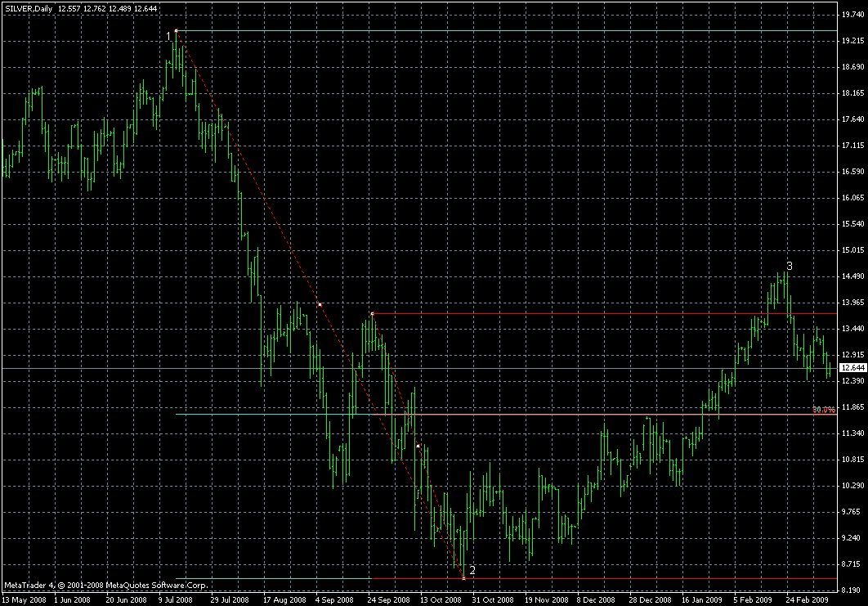Click the 24 Sep 2008 date label
Viewport: 868px width, 606px height.
click(388, 600)
